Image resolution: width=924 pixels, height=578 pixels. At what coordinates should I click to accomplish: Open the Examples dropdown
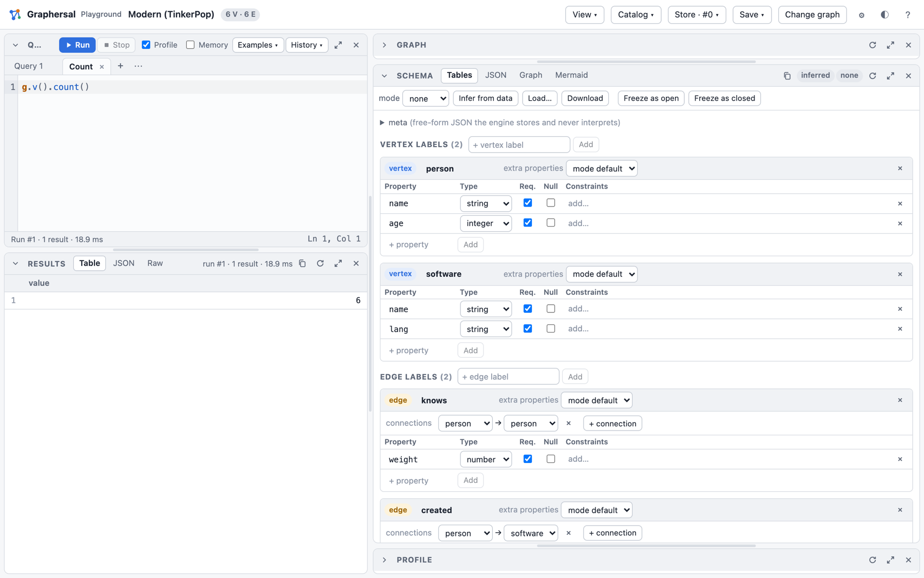(258, 45)
